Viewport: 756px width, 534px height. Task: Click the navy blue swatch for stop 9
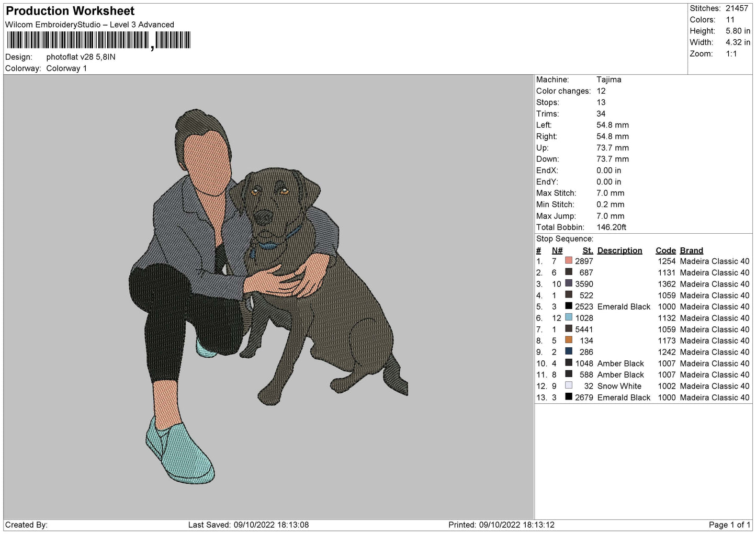click(x=569, y=351)
